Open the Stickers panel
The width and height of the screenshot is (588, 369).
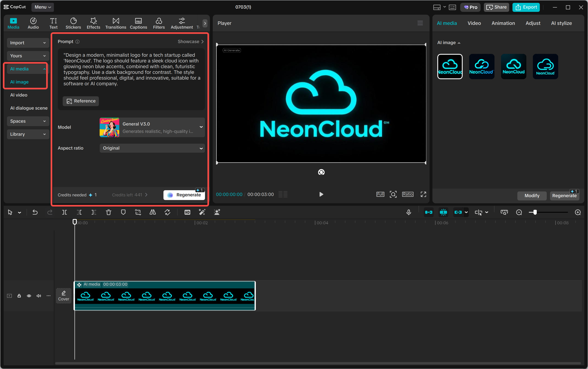pyautogui.click(x=73, y=23)
